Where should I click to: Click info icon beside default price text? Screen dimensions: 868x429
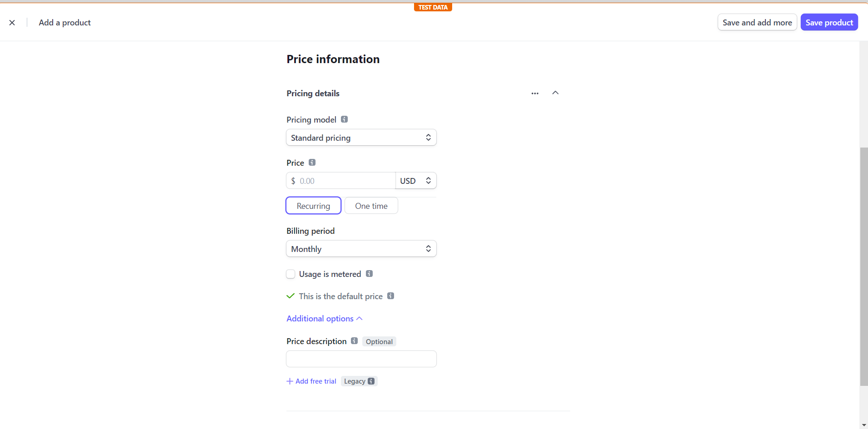390,296
